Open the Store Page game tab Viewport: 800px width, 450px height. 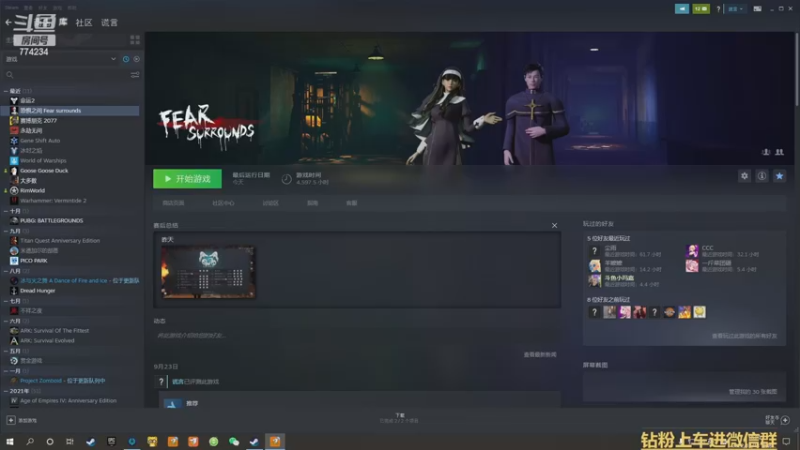pyautogui.click(x=173, y=203)
